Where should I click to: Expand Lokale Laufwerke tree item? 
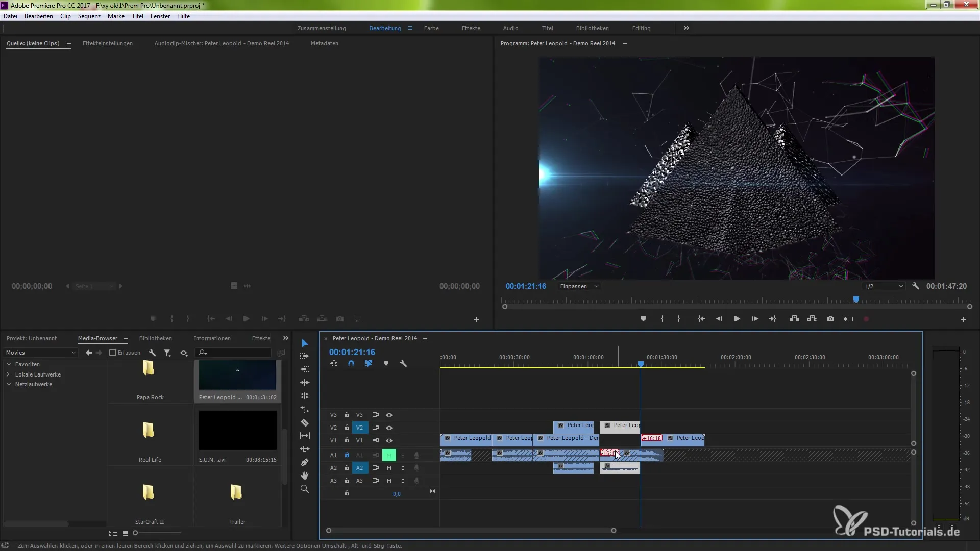(9, 374)
